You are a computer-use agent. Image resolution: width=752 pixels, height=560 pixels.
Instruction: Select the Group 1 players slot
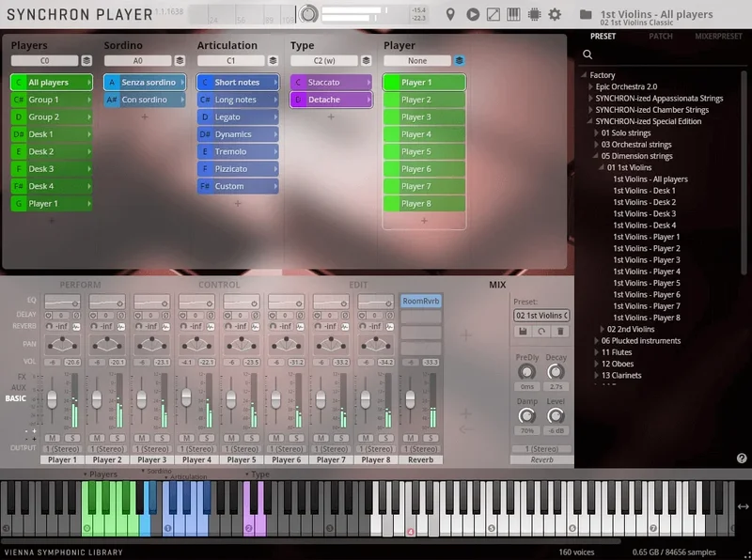[x=52, y=100]
